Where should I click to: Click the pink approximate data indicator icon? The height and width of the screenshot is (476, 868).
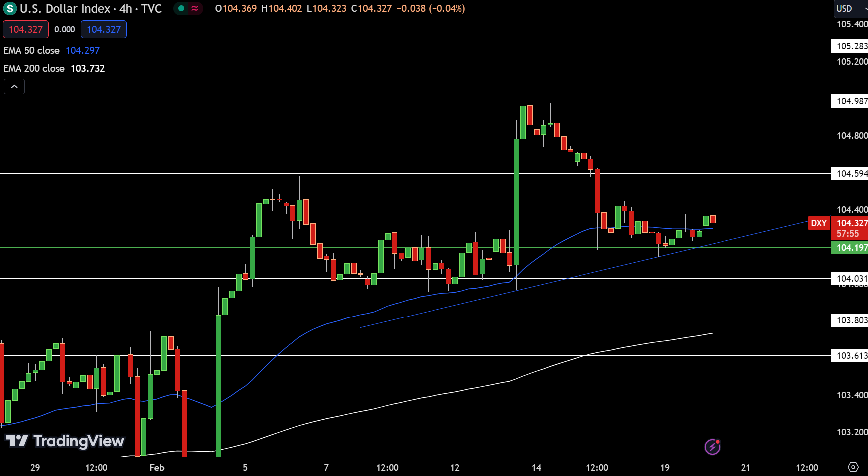(x=195, y=8)
